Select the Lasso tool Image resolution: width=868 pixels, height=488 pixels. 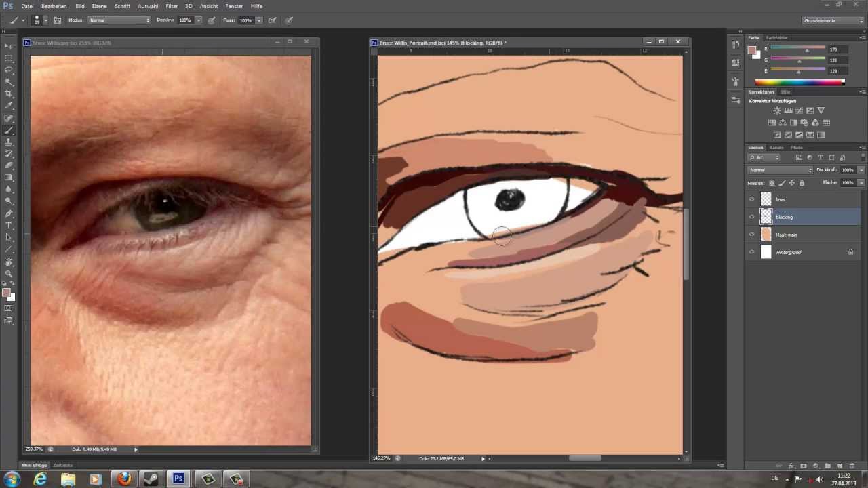click(x=9, y=70)
